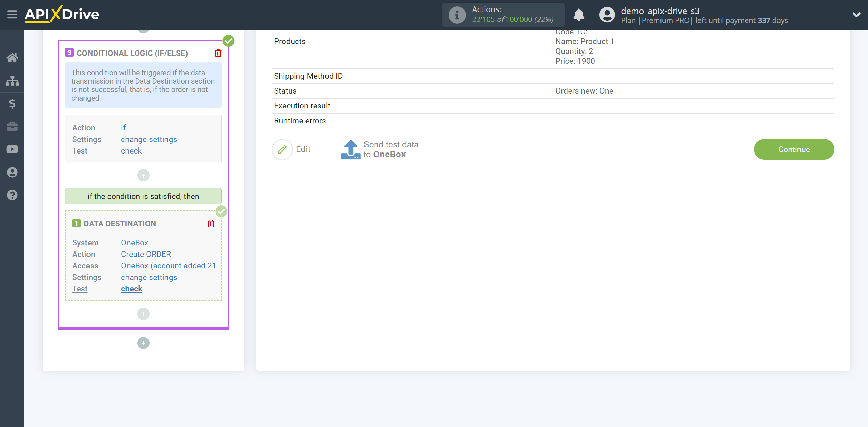Add a new block below Conditional Logic

click(143, 343)
